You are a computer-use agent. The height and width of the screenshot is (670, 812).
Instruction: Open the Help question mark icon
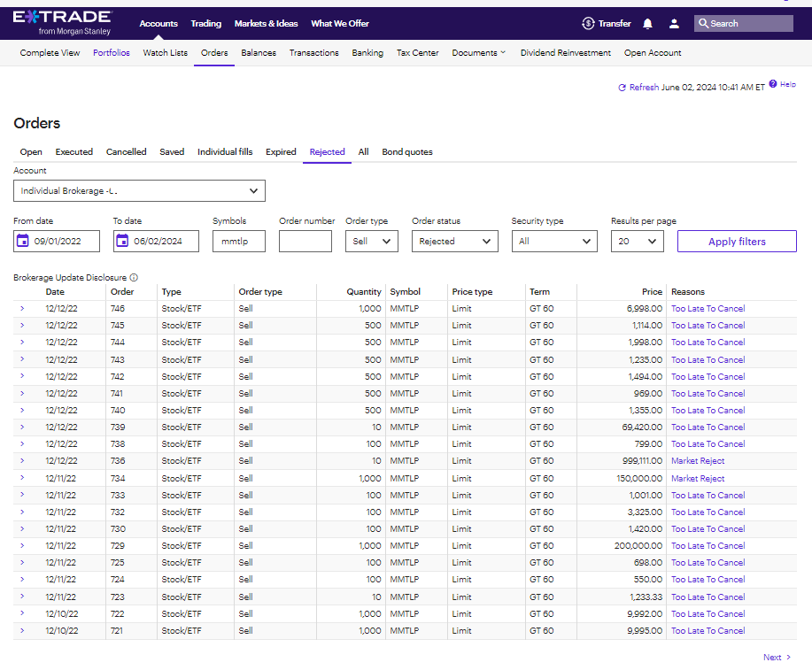click(773, 84)
